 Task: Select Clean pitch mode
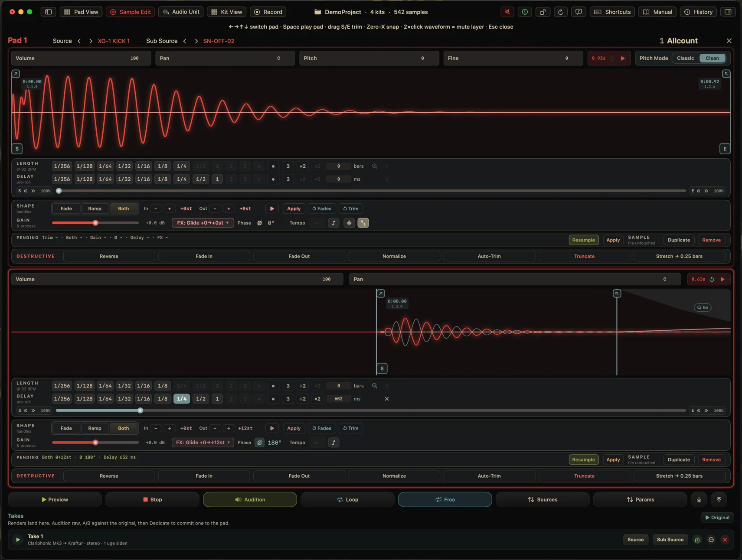[712, 58]
